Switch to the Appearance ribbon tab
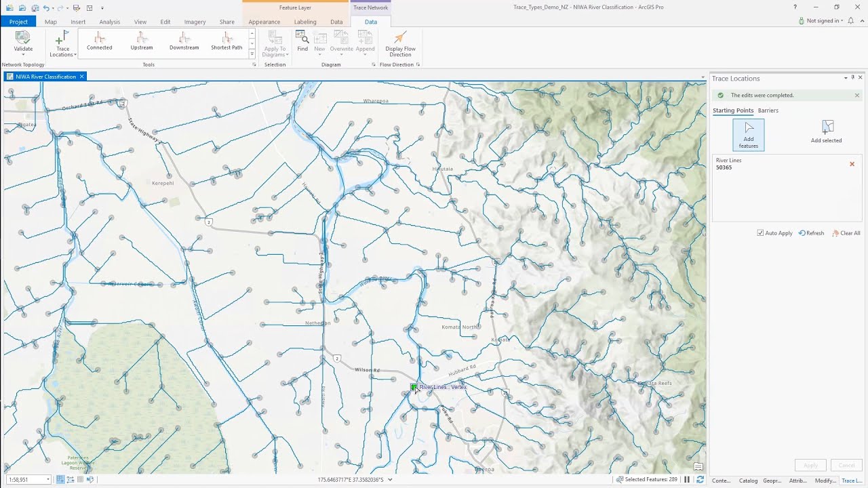 click(264, 22)
